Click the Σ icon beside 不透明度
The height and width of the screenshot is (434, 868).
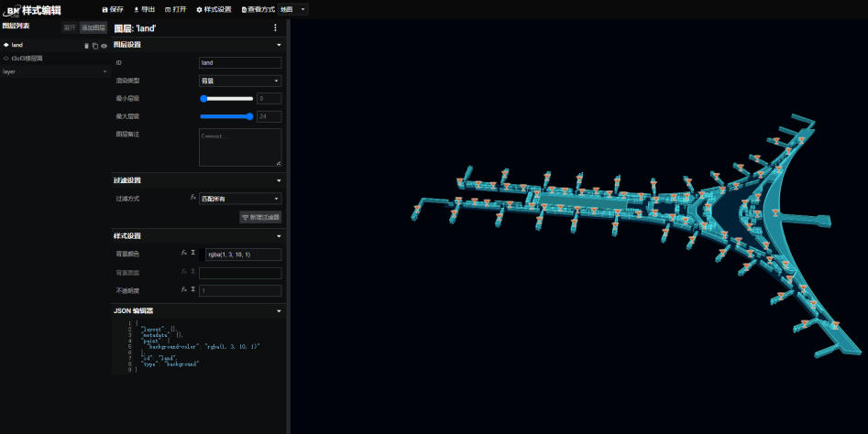(192, 289)
